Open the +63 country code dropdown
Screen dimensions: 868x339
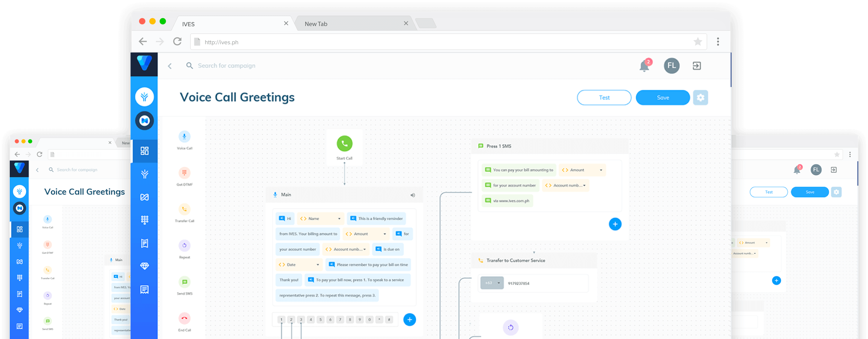(x=492, y=283)
